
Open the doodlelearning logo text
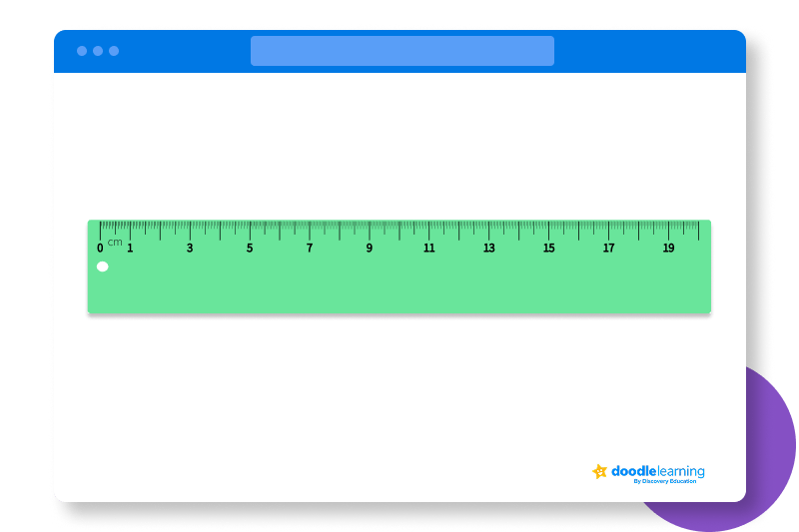pos(657,471)
